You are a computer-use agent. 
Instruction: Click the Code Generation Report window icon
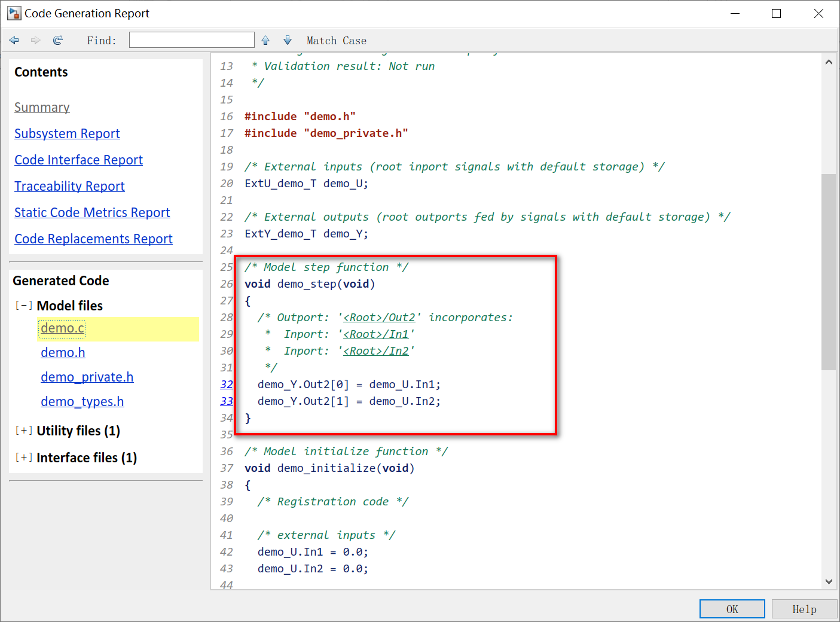coord(14,13)
